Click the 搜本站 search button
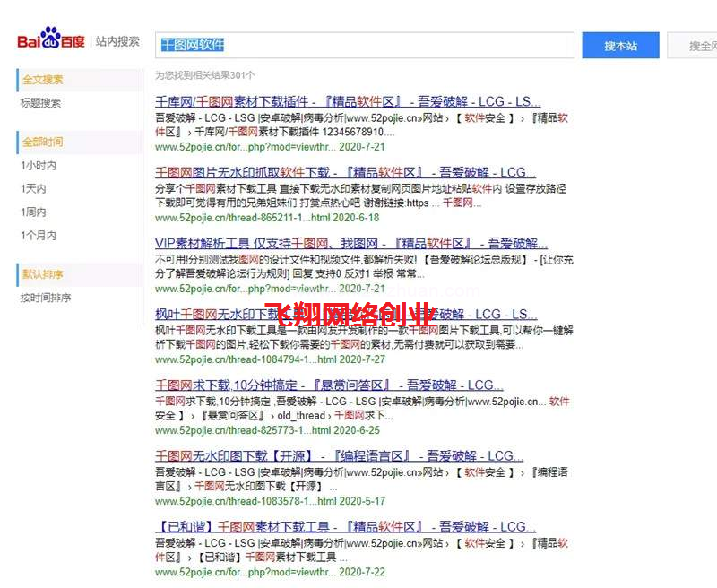717x588 pixels. point(620,45)
